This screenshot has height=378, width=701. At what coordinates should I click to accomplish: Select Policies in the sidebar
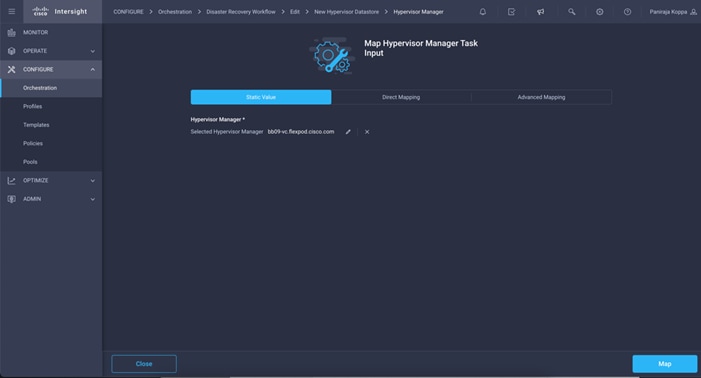click(51, 143)
